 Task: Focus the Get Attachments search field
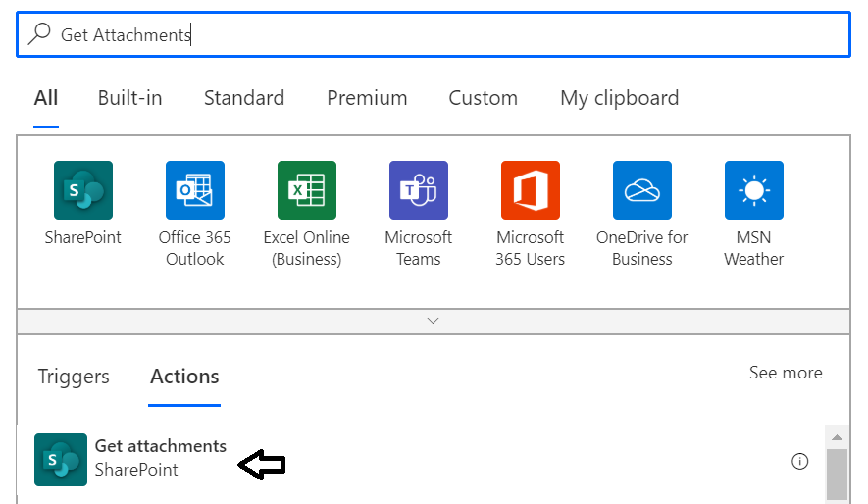[x=434, y=34]
